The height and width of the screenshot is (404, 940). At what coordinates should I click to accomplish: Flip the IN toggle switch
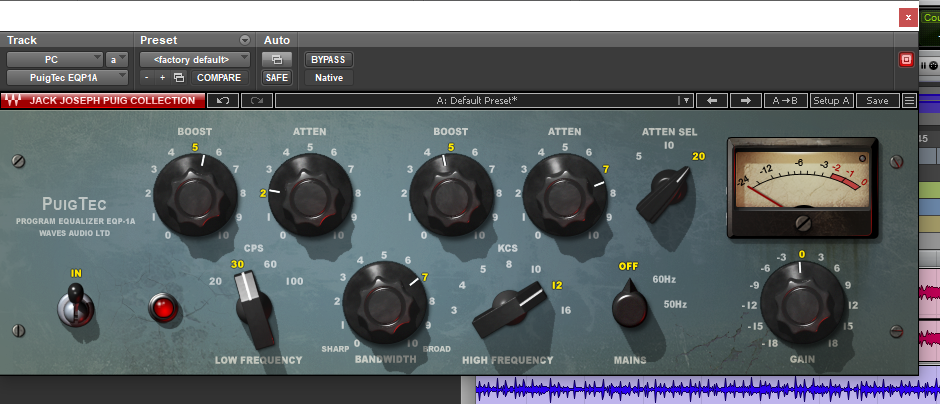coord(76,304)
